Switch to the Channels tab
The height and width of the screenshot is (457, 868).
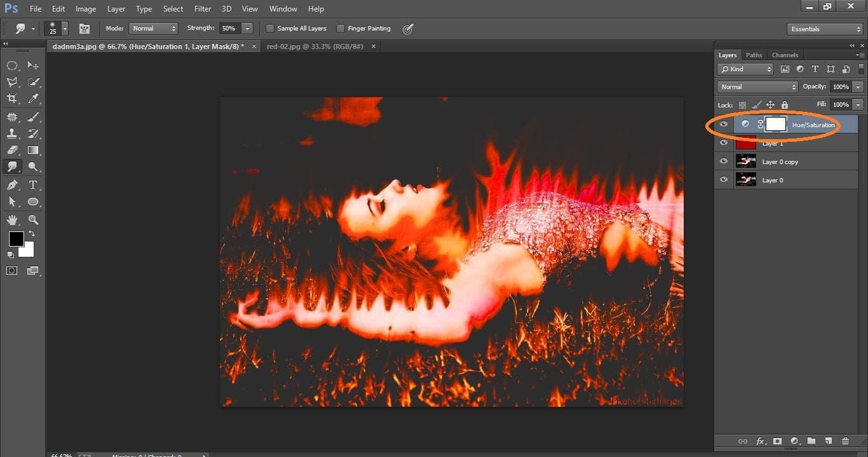tap(785, 55)
